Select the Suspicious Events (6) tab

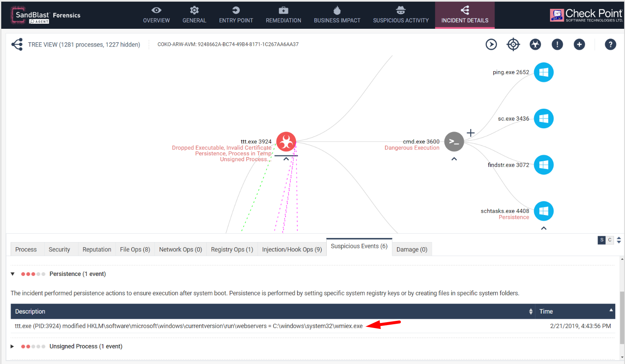point(359,246)
